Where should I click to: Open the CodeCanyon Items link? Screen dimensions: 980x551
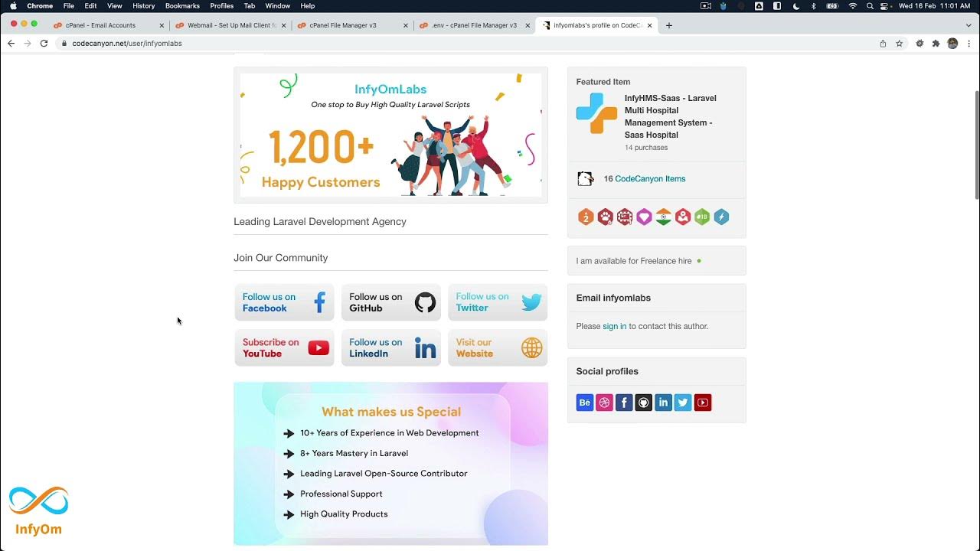[x=650, y=179]
